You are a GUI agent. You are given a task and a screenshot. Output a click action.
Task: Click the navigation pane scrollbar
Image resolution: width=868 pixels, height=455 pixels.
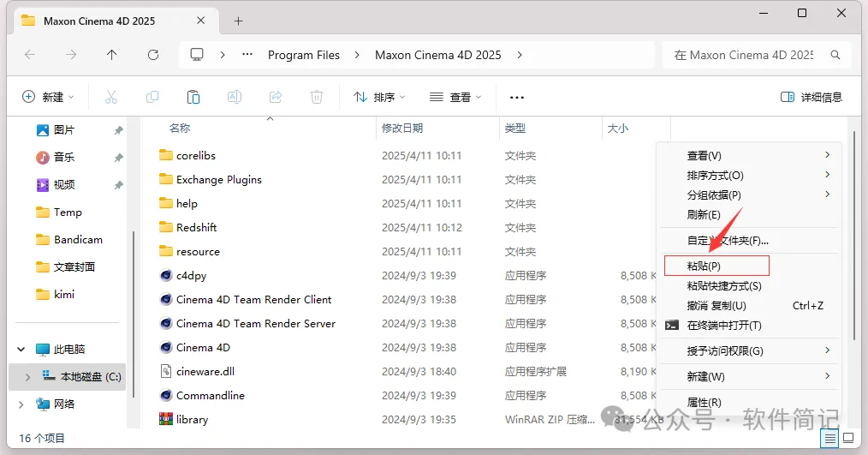[134, 314]
